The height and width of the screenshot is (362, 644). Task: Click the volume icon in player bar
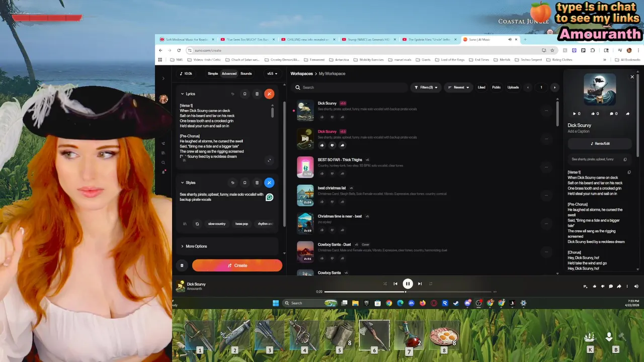point(636,287)
